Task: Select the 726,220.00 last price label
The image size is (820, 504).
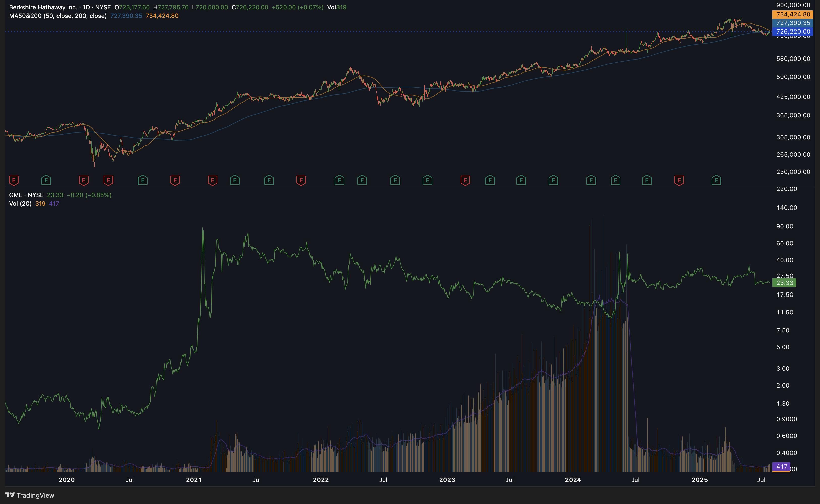Action: 793,32
